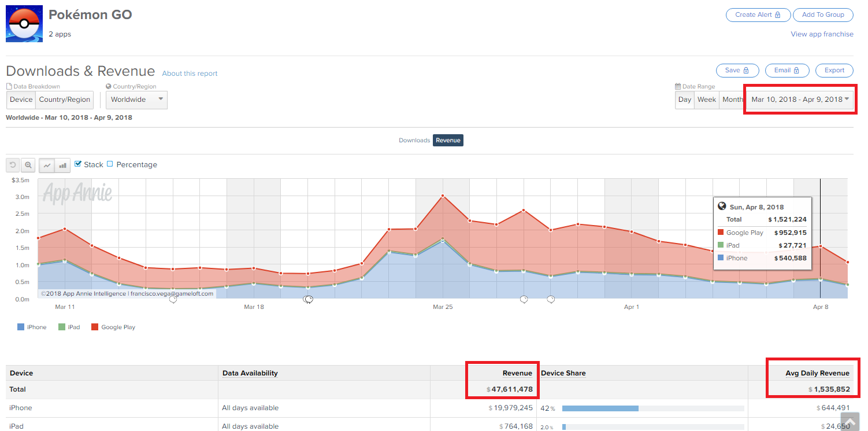Open the View app franchise link
The width and height of the screenshot is (868, 431).
coord(822,34)
